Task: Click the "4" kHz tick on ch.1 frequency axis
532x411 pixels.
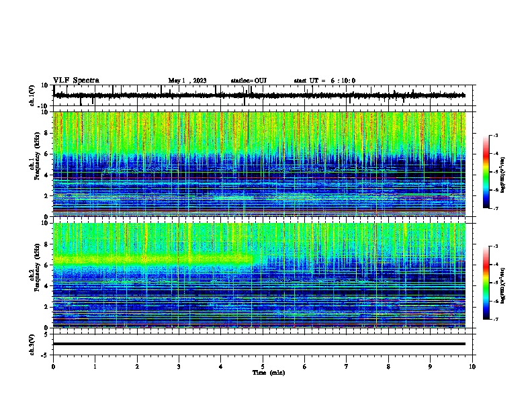Action: (46, 175)
